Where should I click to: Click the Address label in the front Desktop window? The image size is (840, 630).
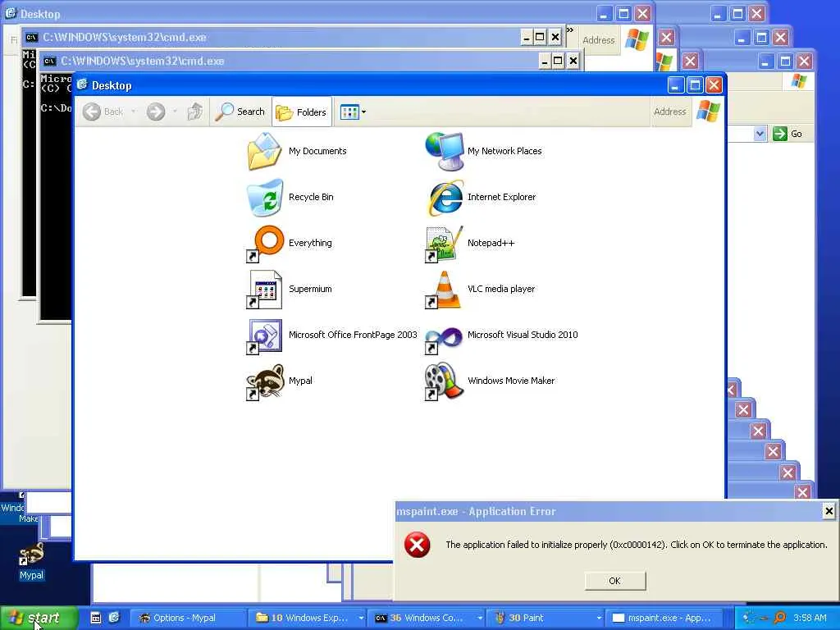pos(669,112)
